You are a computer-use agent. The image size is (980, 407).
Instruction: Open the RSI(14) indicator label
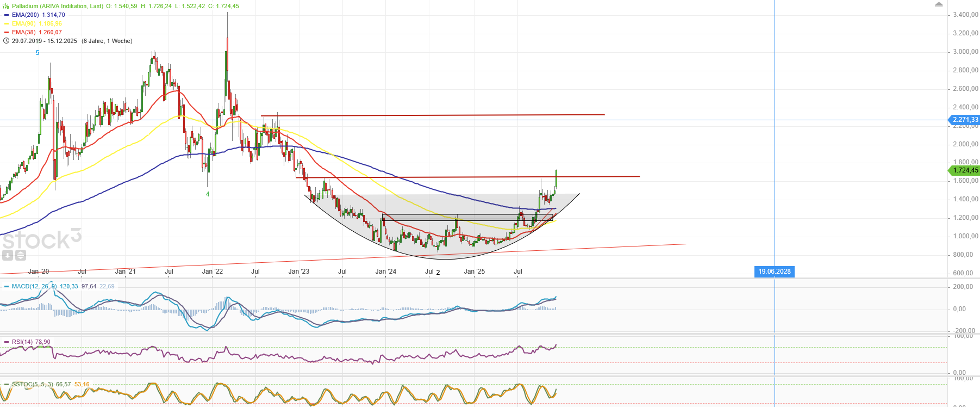[22, 342]
